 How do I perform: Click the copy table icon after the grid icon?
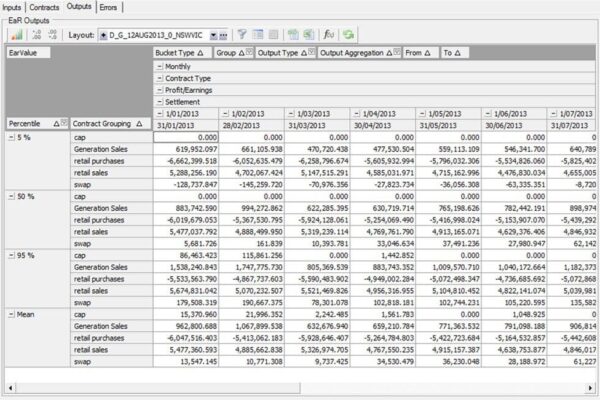pyautogui.click(x=293, y=35)
